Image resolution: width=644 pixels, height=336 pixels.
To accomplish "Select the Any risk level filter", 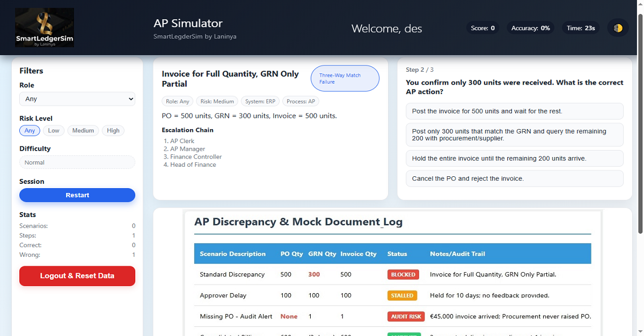I will (30, 131).
